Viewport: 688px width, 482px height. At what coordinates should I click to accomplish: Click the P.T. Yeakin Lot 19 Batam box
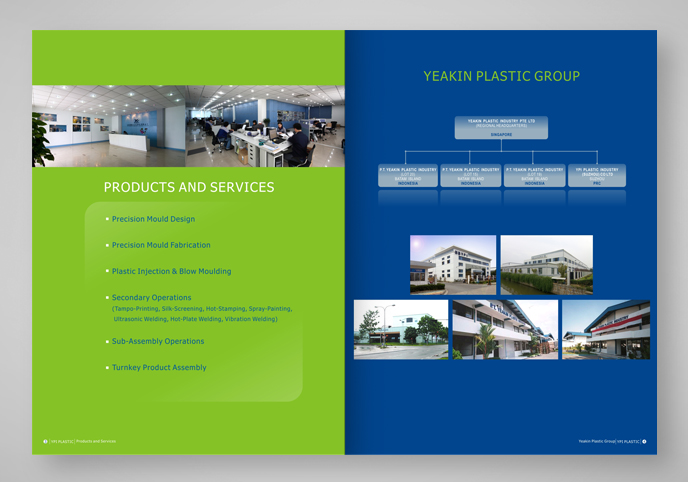(x=534, y=176)
